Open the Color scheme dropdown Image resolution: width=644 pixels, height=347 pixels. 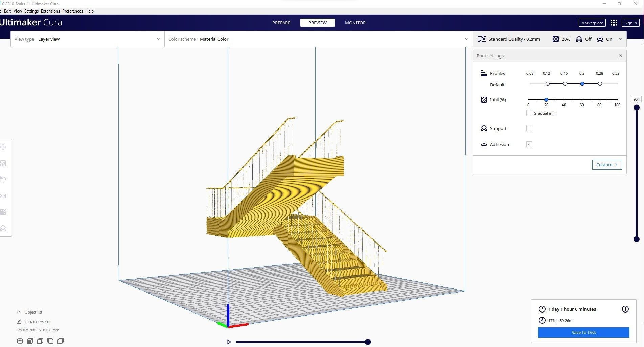318,39
